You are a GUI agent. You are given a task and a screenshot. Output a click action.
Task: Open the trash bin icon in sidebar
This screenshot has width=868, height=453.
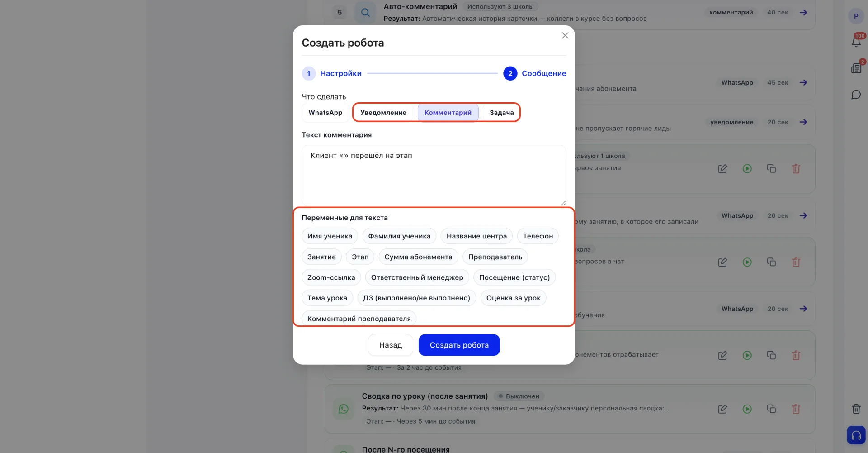[x=856, y=409]
